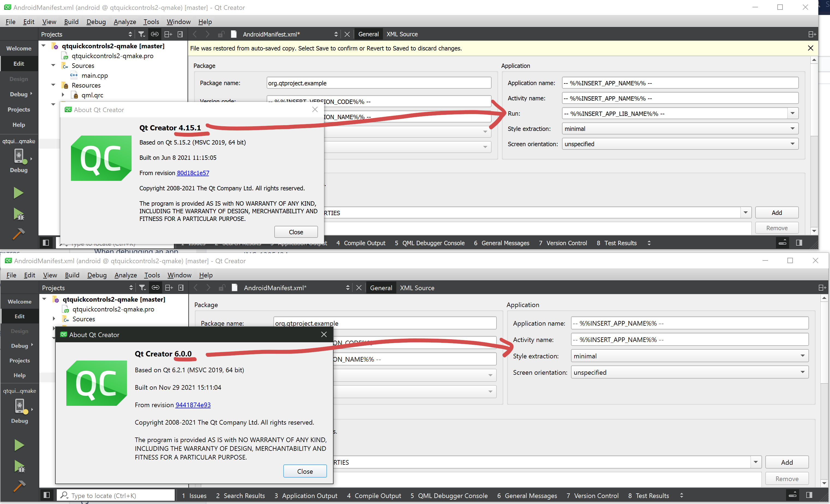830x504 pixels.
Task: Click synchronize-with-editor link icon in bottom Projects pane
Action: 155,287
